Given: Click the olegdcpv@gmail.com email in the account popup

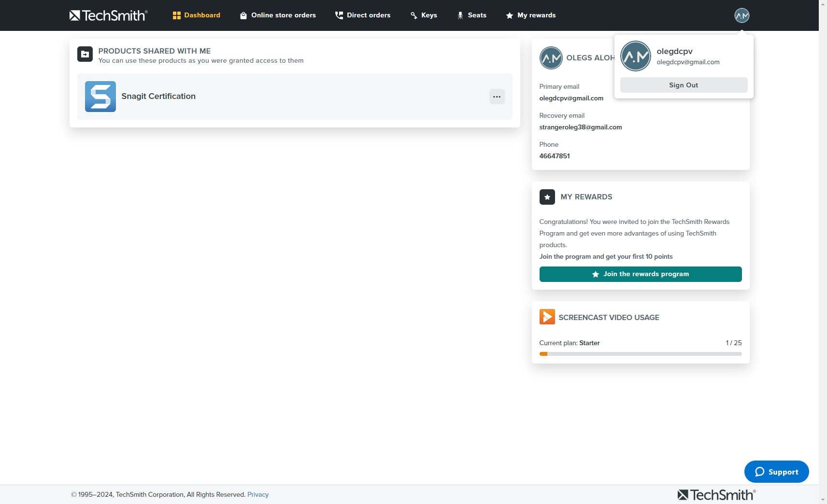Looking at the screenshot, I should click(x=688, y=62).
